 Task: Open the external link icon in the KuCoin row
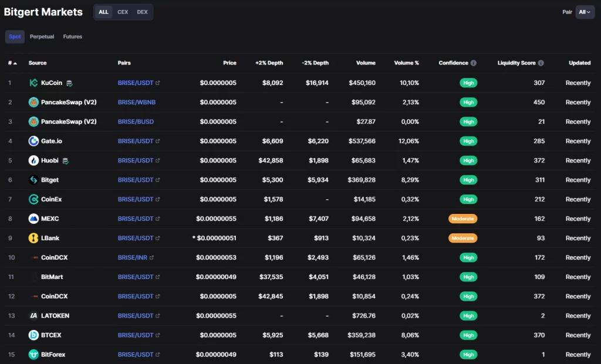[157, 83]
